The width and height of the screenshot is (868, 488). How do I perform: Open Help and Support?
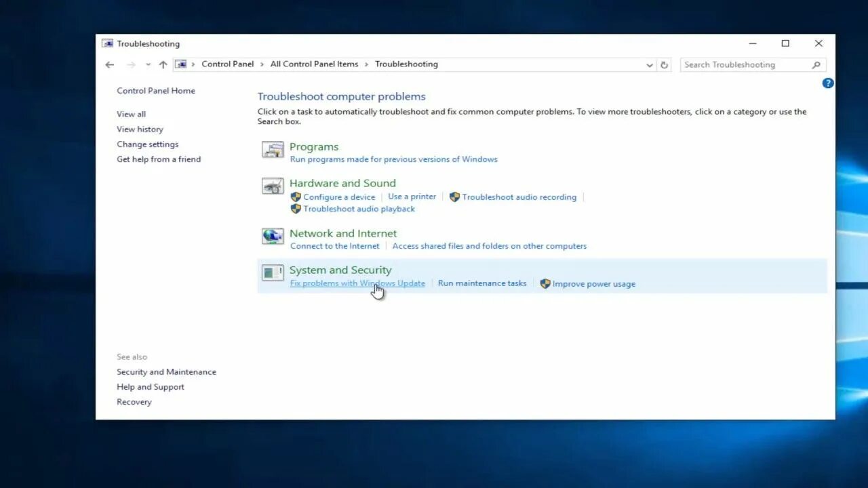coord(151,387)
